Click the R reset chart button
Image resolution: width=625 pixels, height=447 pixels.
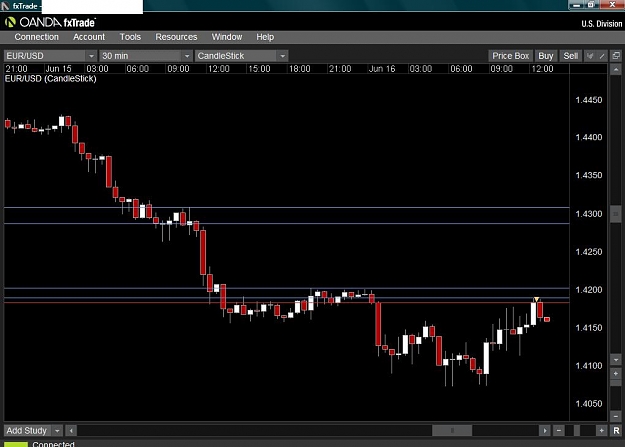pos(616,431)
